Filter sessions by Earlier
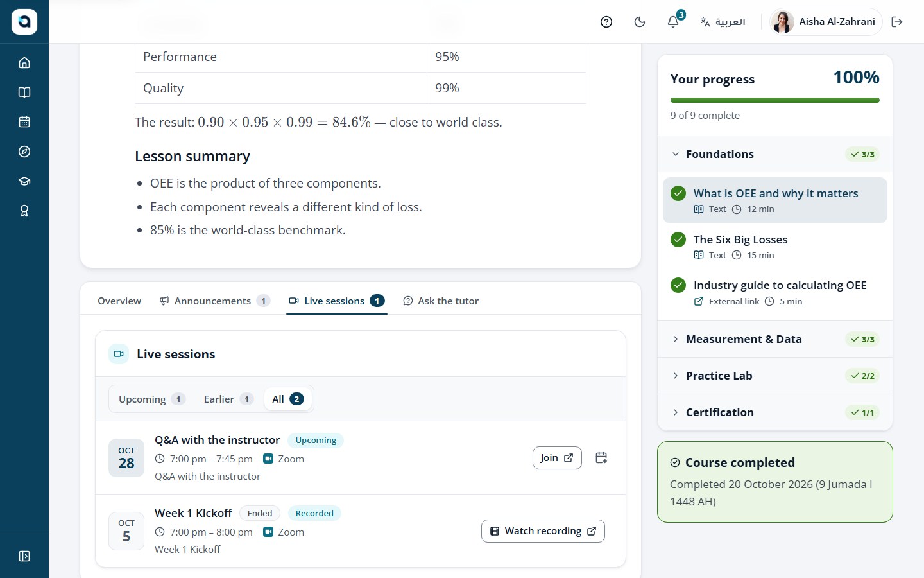Screen dimensions: 924x578 click(x=228, y=399)
